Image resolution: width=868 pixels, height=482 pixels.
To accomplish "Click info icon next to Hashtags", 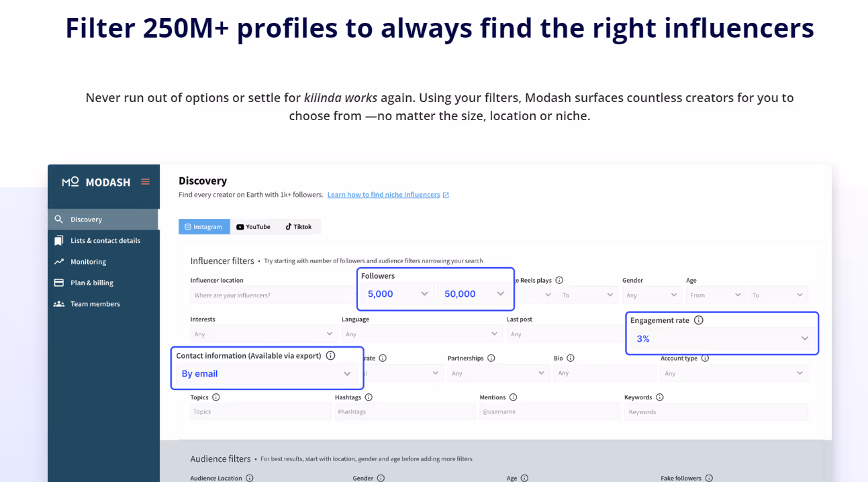I will point(369,397).
